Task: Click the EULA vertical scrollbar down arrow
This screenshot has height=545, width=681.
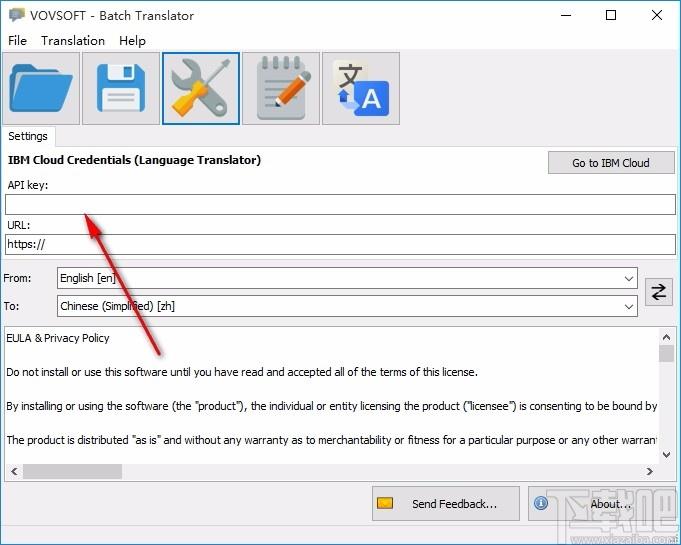Action: 666,455
